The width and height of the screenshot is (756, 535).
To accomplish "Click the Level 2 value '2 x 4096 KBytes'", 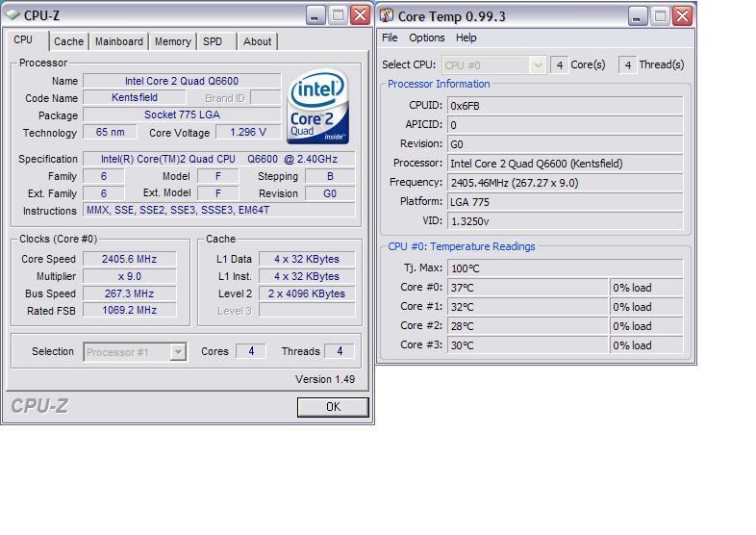I will tap(307, 293).
